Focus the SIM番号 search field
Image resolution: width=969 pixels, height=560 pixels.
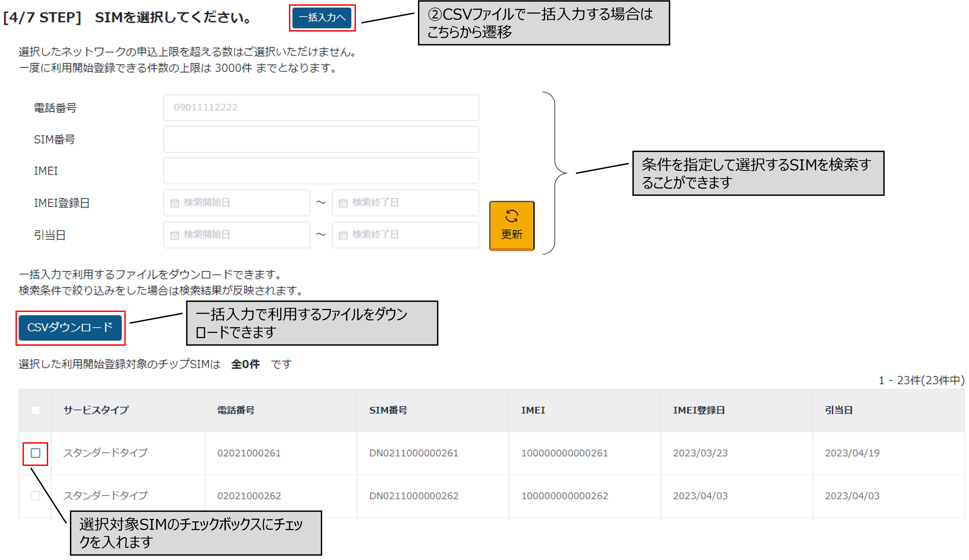pos(321,139)
